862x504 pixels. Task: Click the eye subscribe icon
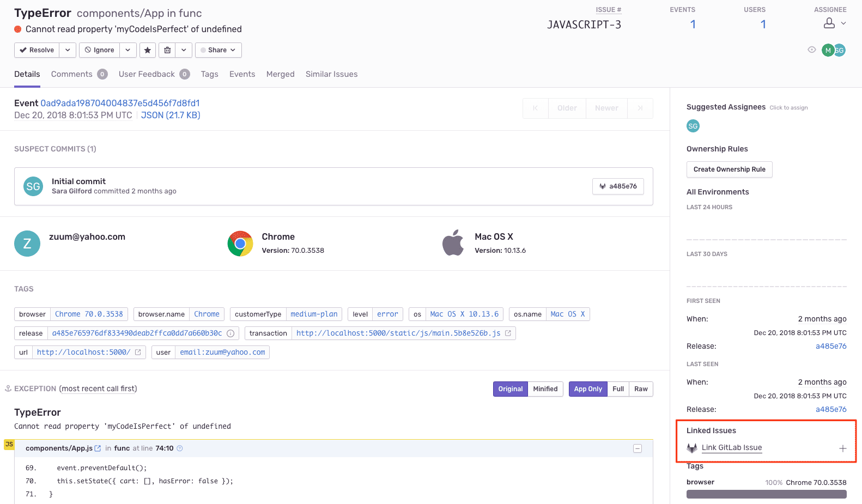point(811,50)
